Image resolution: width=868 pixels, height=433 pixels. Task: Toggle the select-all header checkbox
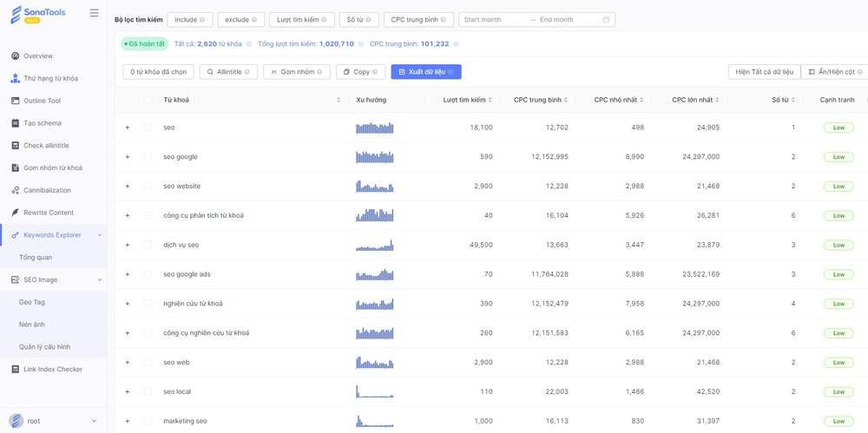coord(148,100)
